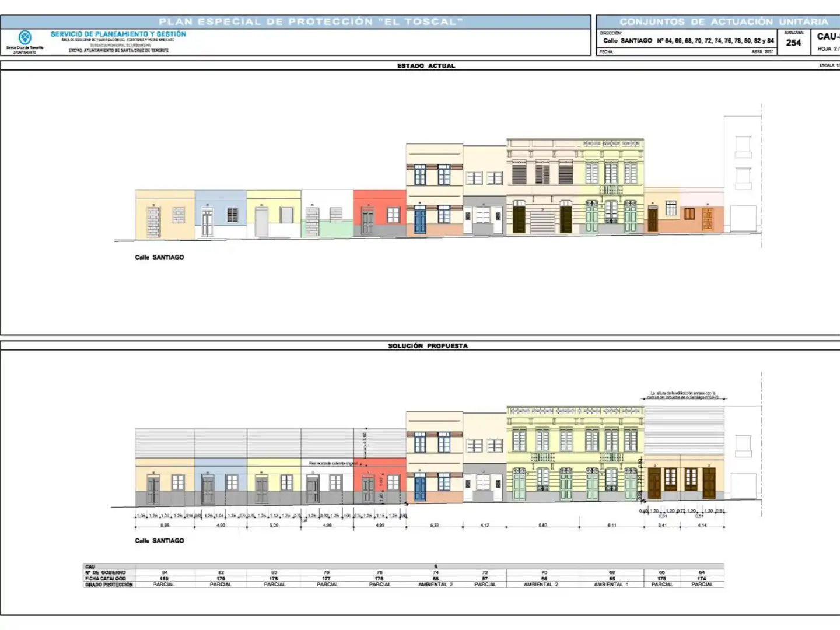
Task: Select catalog sheet number '176' in table
Action: pos(379,579)
